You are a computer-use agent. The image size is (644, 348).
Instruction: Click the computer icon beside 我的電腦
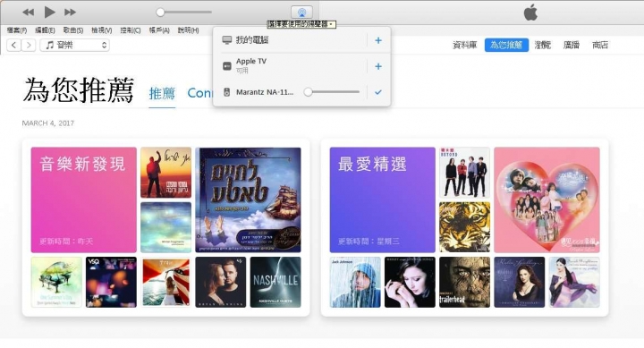click(x=226, y=40)
